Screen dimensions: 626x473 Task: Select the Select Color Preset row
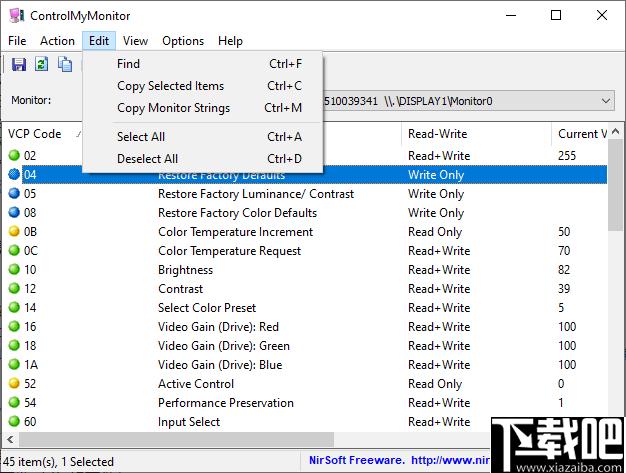pos(307,307)
